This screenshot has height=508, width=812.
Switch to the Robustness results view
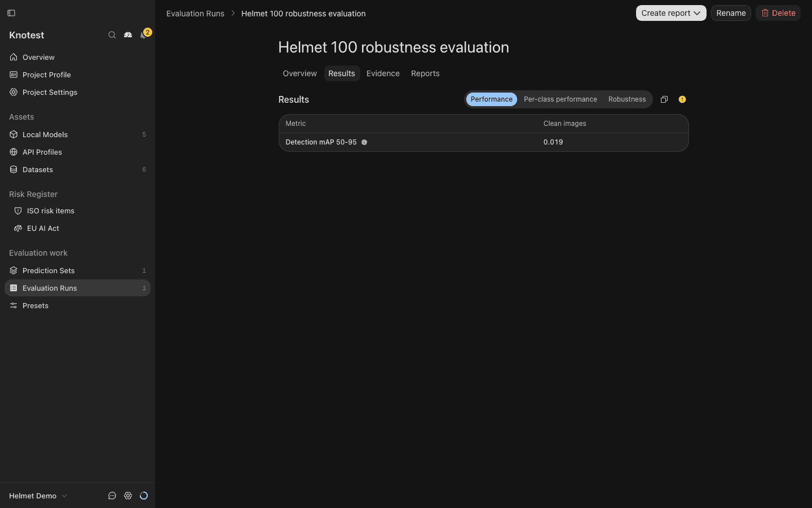627,99
